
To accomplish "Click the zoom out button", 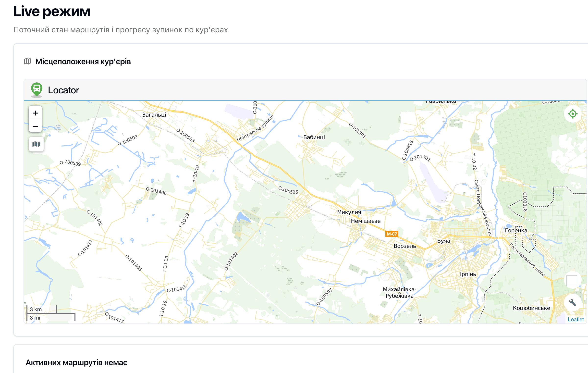I will click(x=35, y=126).
